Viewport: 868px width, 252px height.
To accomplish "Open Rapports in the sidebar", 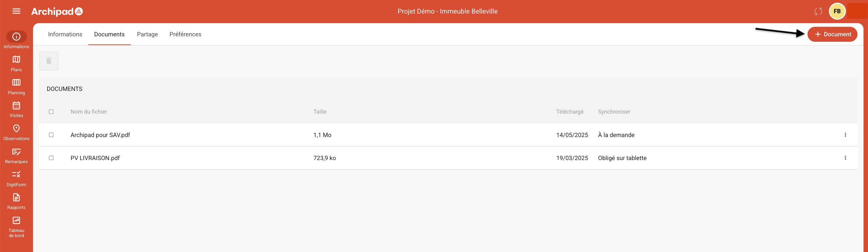I will click(16, 201).
